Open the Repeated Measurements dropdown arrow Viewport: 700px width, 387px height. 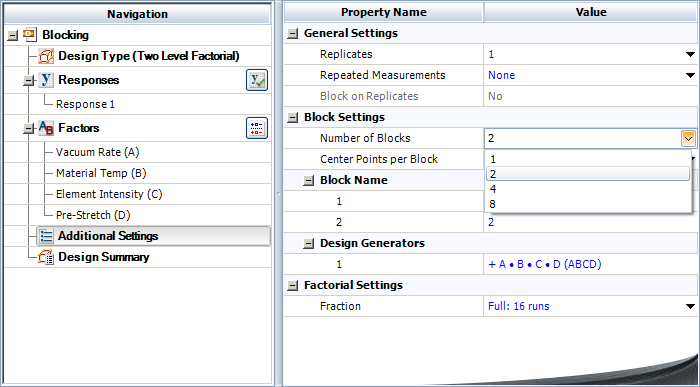click(x=690, y=75)
